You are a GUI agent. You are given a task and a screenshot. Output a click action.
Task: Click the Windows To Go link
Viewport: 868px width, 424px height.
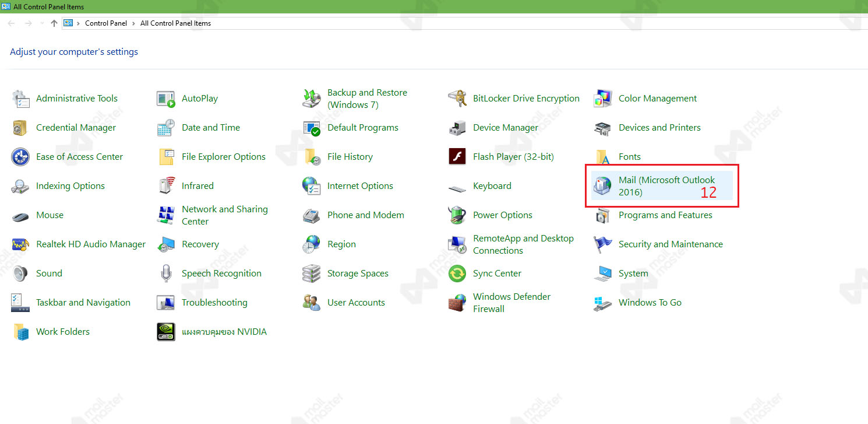tap(650, 303)
